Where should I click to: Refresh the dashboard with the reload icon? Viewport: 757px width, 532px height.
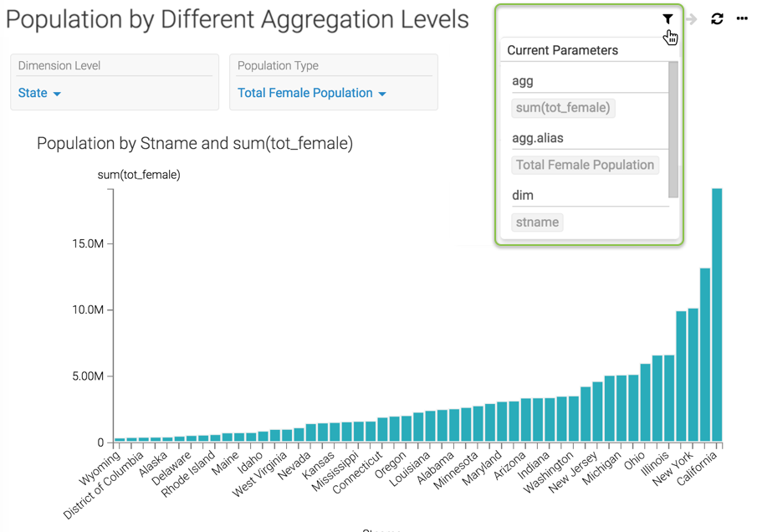(x=717, y=18)
